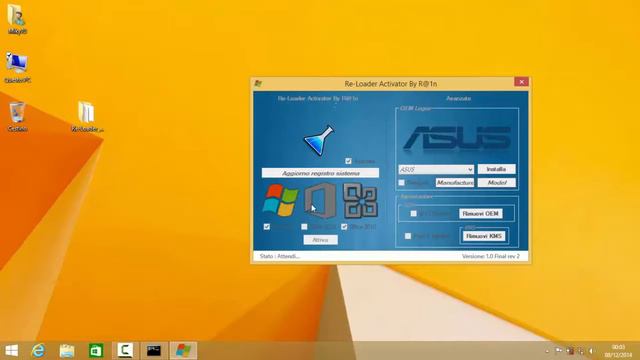Click the Windows logo in Re-Loader
Image resolution: width=640 pixels, height=360 pixels.
[x=280, y=200]
